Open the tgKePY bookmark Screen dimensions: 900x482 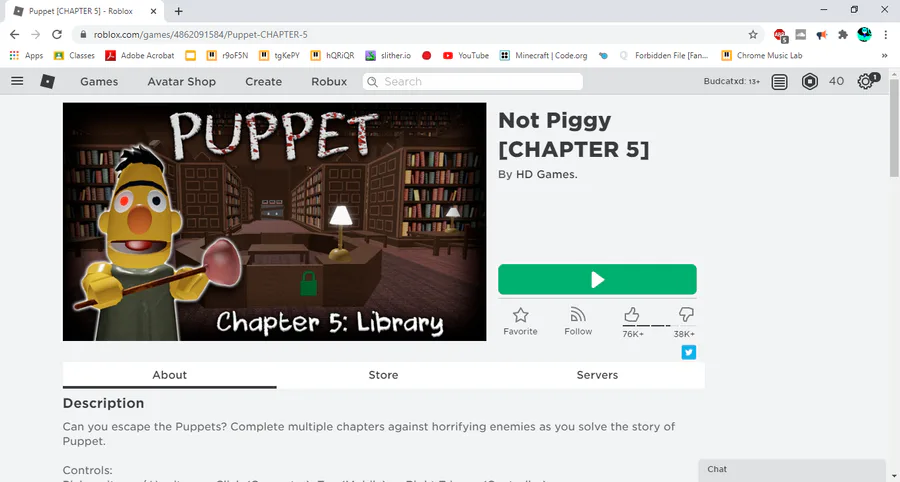click(279, 56)
